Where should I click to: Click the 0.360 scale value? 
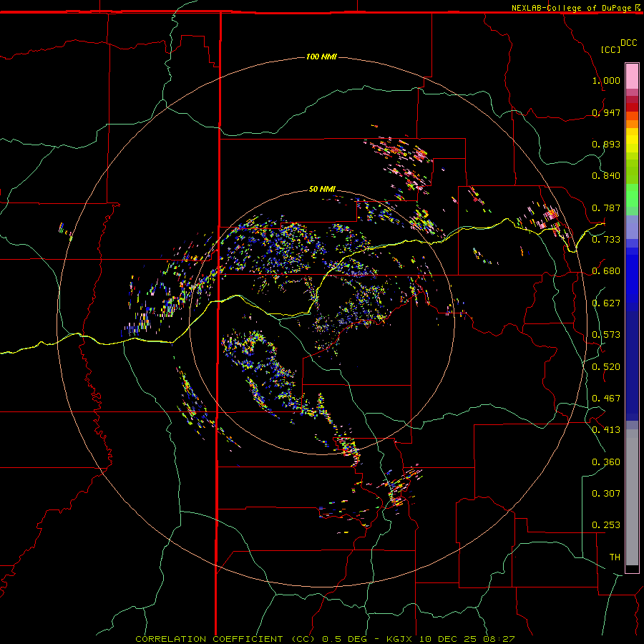pyautogui.click(x=606, y=462)
